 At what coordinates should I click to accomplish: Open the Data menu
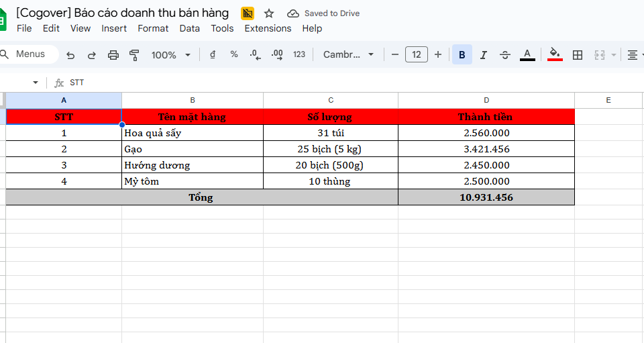(x=190, y=28)
